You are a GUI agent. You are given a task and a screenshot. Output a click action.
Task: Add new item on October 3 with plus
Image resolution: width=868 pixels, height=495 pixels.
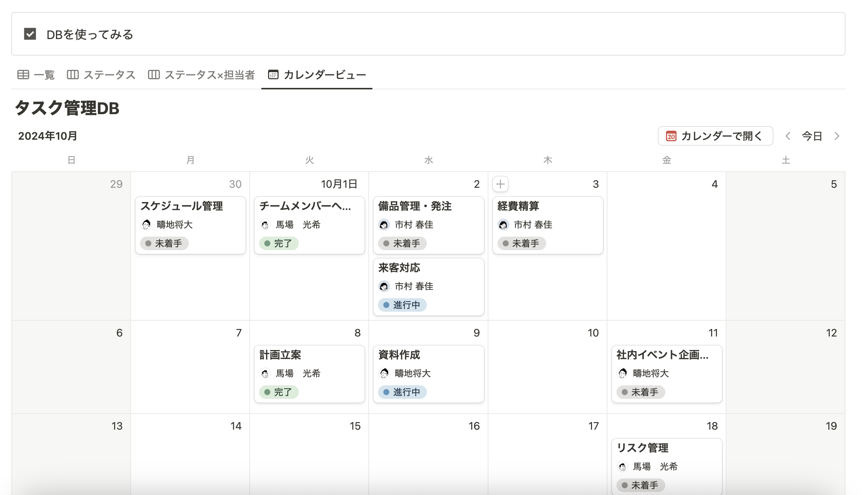pos(500,184)
